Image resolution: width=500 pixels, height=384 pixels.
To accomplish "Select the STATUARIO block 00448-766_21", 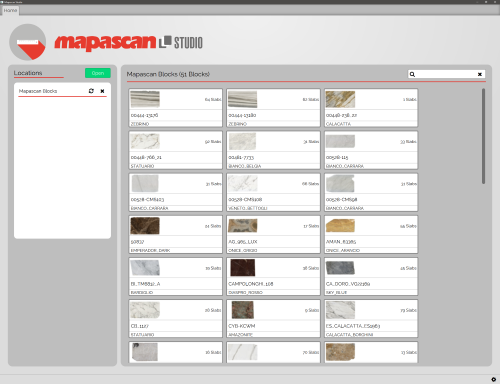I will tap(176, 150).
